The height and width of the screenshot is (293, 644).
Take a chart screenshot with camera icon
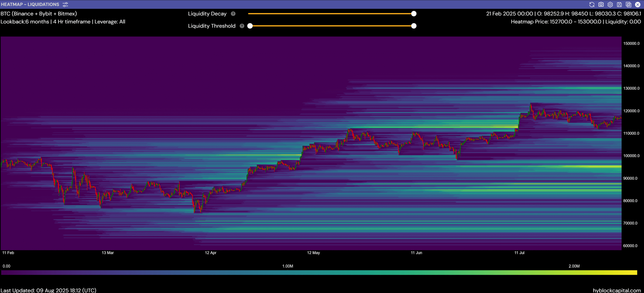point(601,5)
